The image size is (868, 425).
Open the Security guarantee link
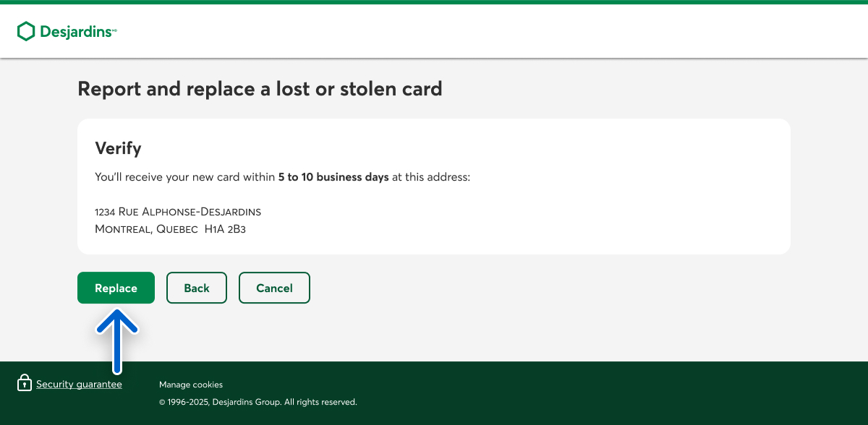click(79, 385)
